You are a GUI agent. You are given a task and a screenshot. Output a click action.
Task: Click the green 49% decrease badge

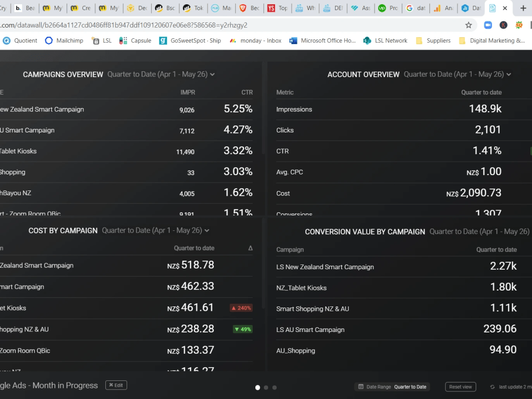pos(243,329)
